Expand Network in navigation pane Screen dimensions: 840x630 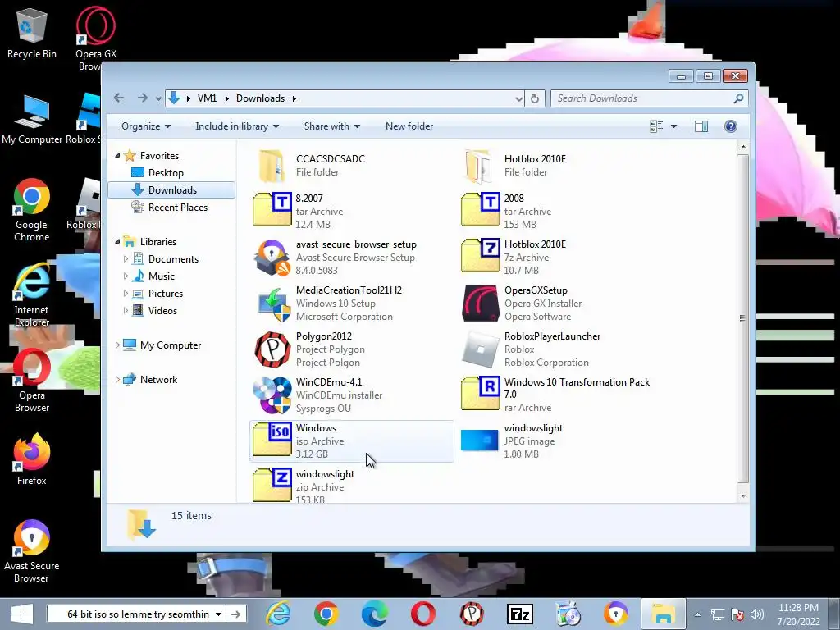pos(117,380)
